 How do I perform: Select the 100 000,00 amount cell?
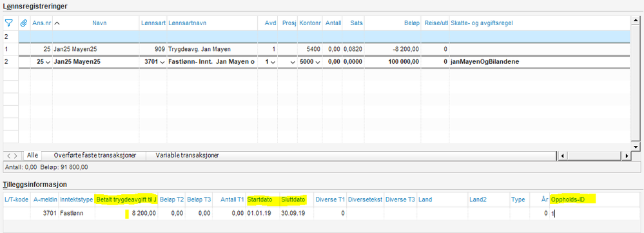pyautogui.click(x=393, y=62)
